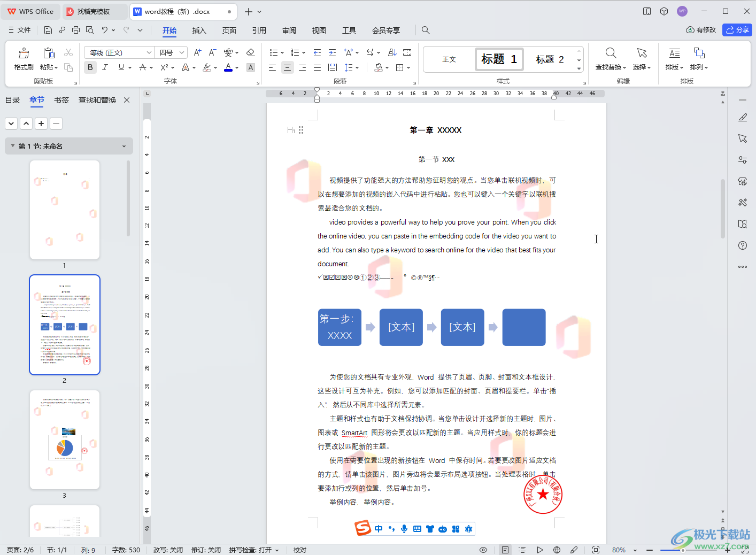The image size is (756, 555).
Task: Click the Sort icon in paragraph group
Action: pos(392,52)
